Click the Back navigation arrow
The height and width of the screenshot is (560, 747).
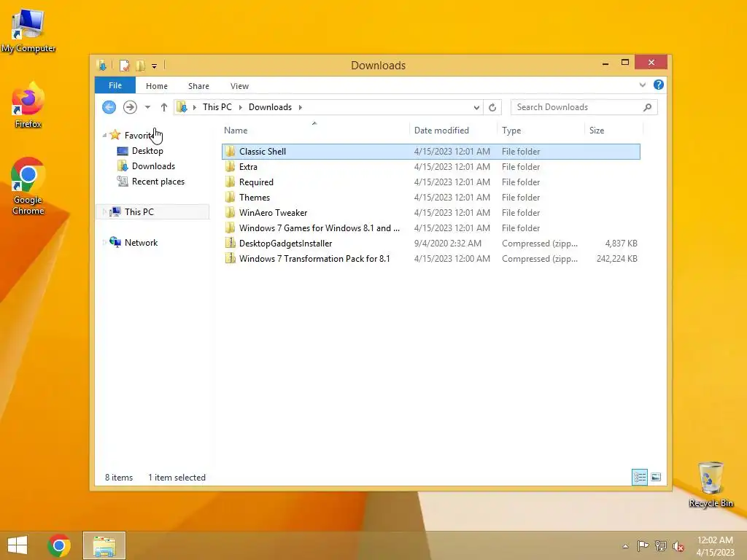109,107
